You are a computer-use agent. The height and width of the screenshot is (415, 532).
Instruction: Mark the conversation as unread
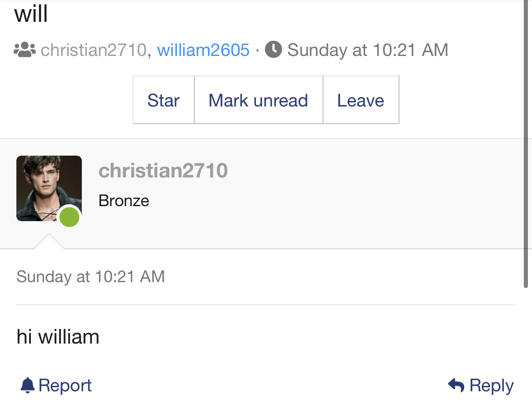coord(258,100)
